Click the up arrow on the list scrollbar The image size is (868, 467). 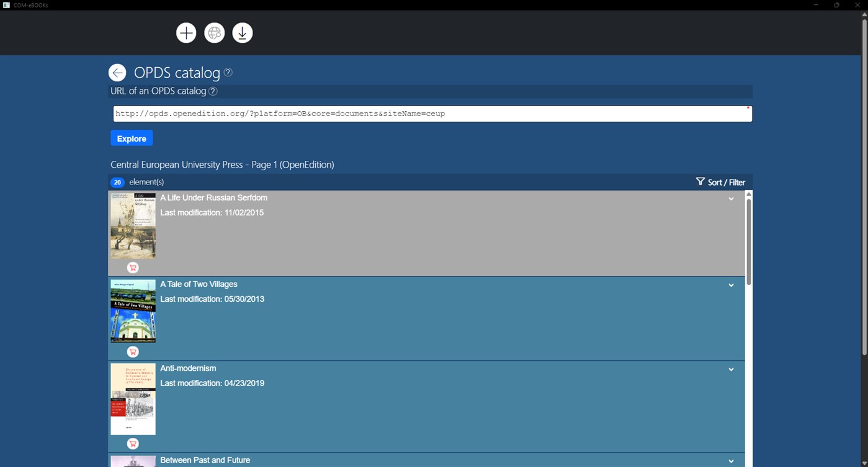click(x=748, y=193)
